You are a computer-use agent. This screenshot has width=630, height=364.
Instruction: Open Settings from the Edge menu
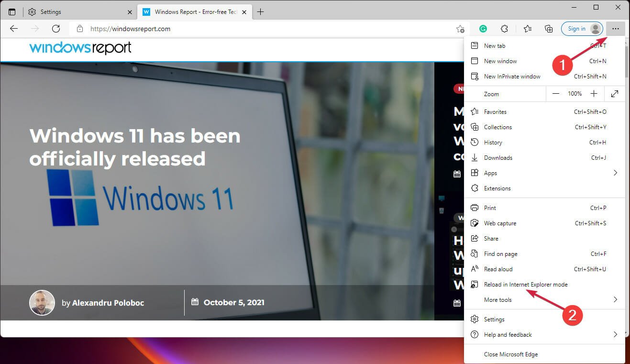click(544, 320)
